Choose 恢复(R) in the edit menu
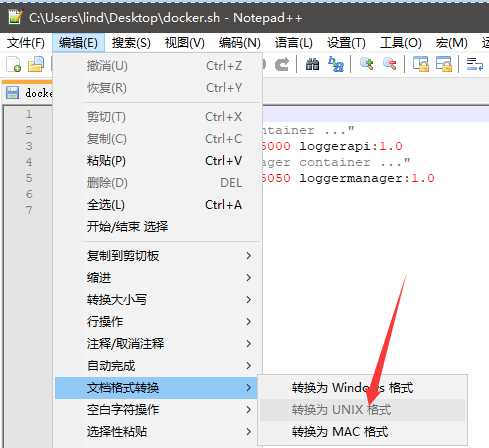This screenshot has height=448, width=489. (x=157, y=88)
